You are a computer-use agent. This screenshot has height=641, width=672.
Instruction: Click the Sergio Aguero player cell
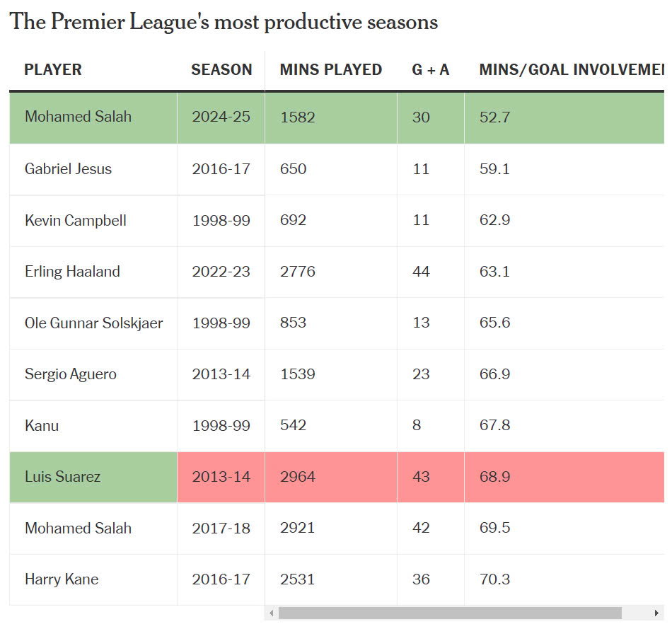click(x=70, y=374)
